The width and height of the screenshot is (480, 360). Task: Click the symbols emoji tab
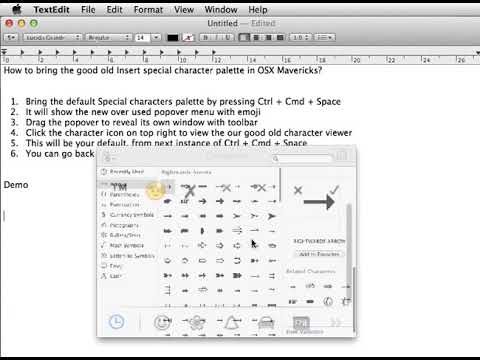tap(301, 323)
